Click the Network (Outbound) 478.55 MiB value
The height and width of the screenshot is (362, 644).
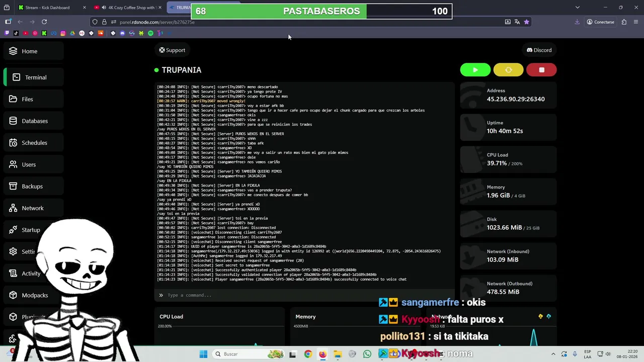click(x=503, y=292)
